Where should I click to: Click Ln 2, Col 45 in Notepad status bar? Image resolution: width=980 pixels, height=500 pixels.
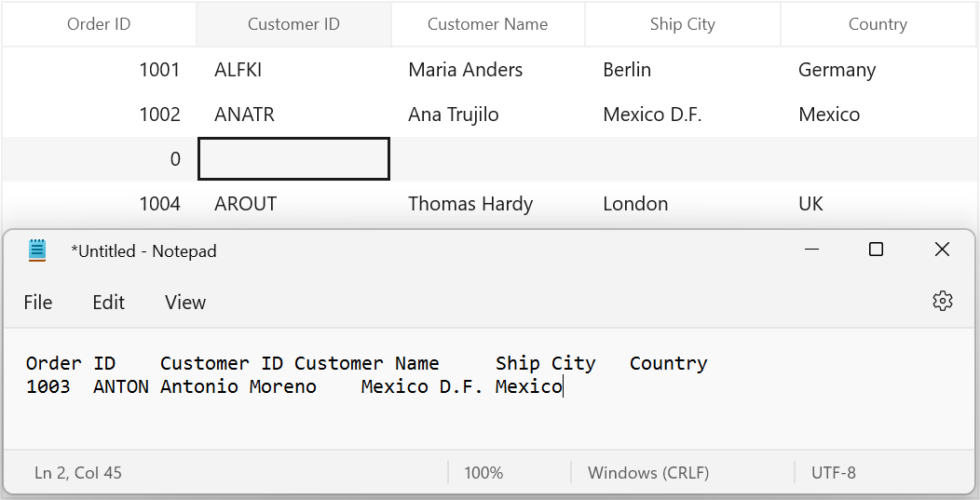click(78, 472)
